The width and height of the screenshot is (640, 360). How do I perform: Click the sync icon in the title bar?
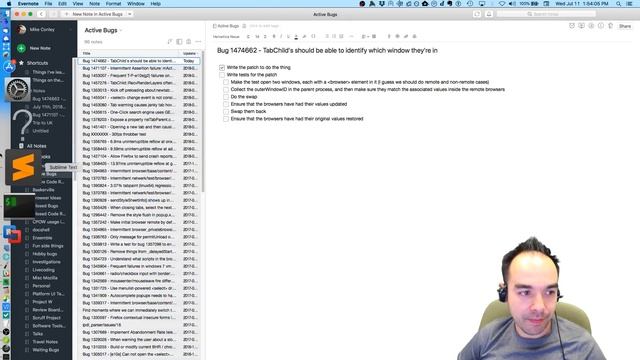pos(477,14)
